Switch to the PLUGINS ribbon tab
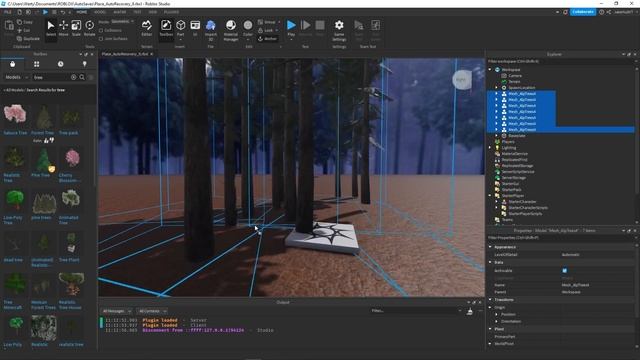Screen dimensions: 640x360 tap(171, 12)
